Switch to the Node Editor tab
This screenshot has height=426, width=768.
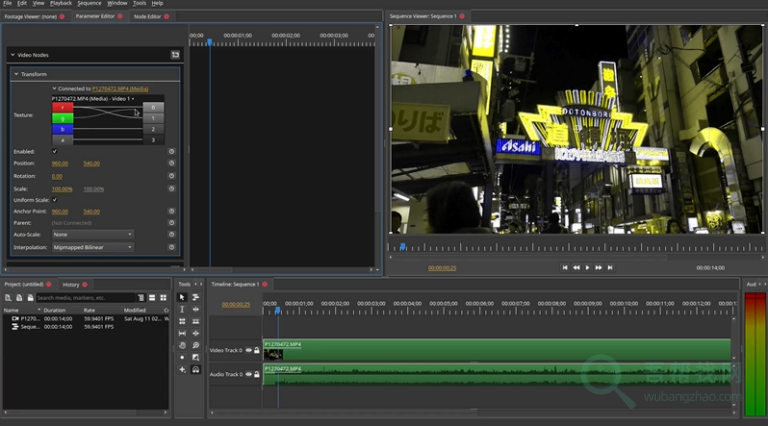[x=145, y=17]
